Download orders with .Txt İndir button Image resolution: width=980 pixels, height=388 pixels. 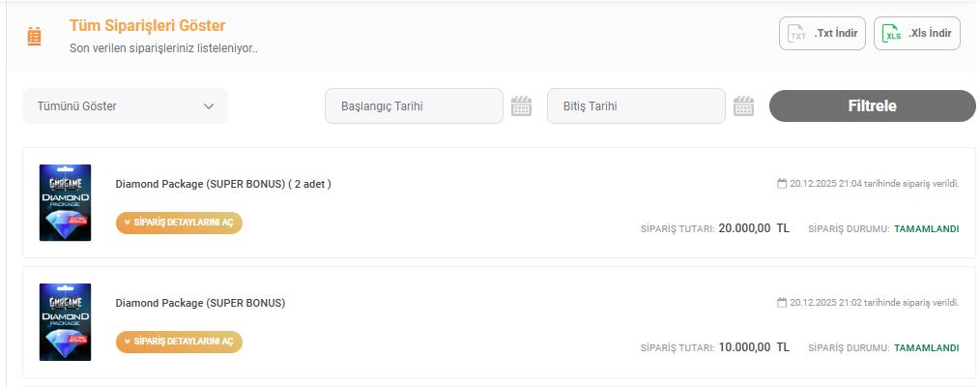point(821,33)
